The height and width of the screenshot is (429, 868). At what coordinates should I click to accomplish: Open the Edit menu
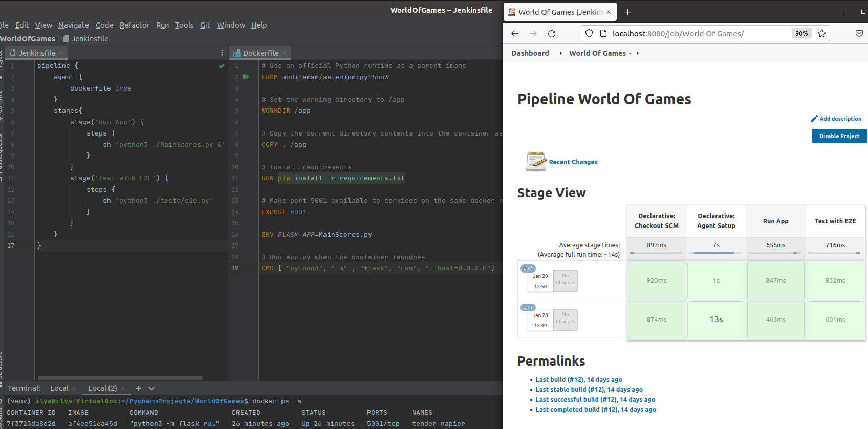pos(22,25)
